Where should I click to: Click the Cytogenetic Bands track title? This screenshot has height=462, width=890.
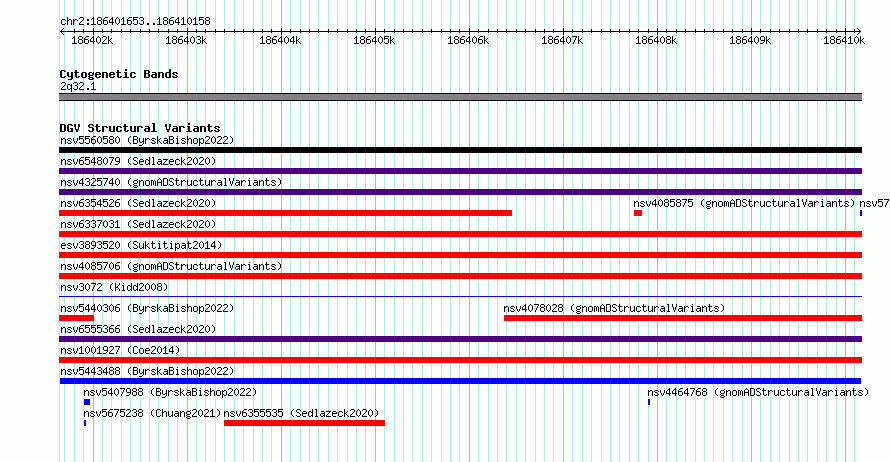coord(119,74)
